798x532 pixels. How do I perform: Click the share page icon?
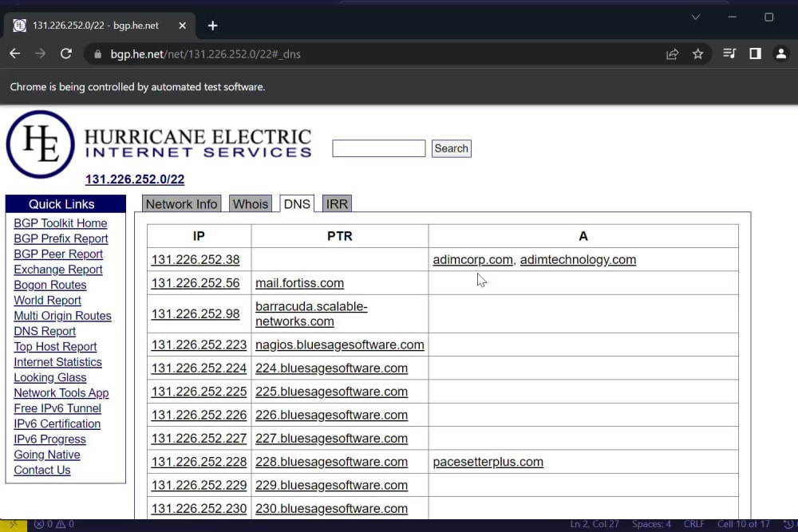pos(672,54)
